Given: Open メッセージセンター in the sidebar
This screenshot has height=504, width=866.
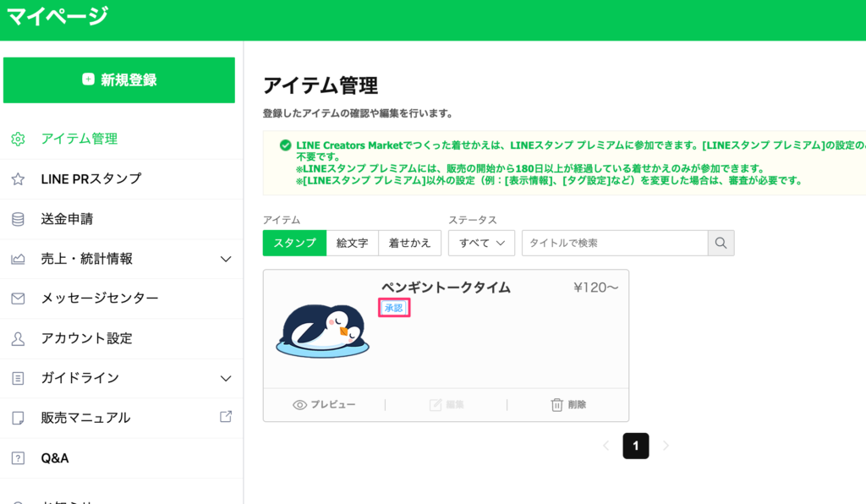Looking at the screenshot, I should click(100, 299).
